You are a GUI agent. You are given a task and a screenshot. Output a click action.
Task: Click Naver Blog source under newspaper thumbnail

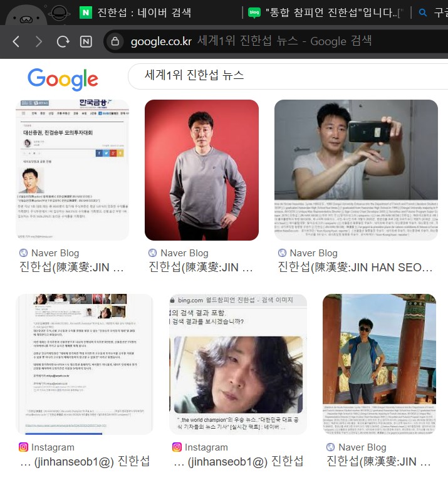pyautogui.click(x=55, y=253)
